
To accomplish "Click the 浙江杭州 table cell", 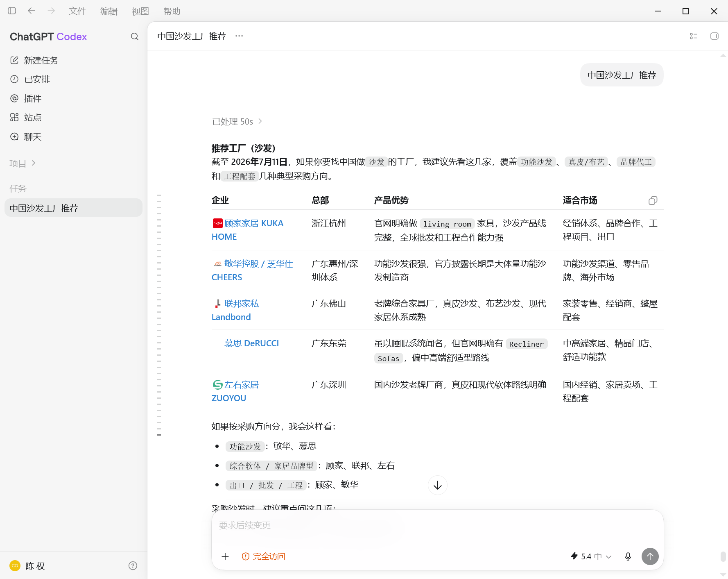I will click(x=329, y=223).
